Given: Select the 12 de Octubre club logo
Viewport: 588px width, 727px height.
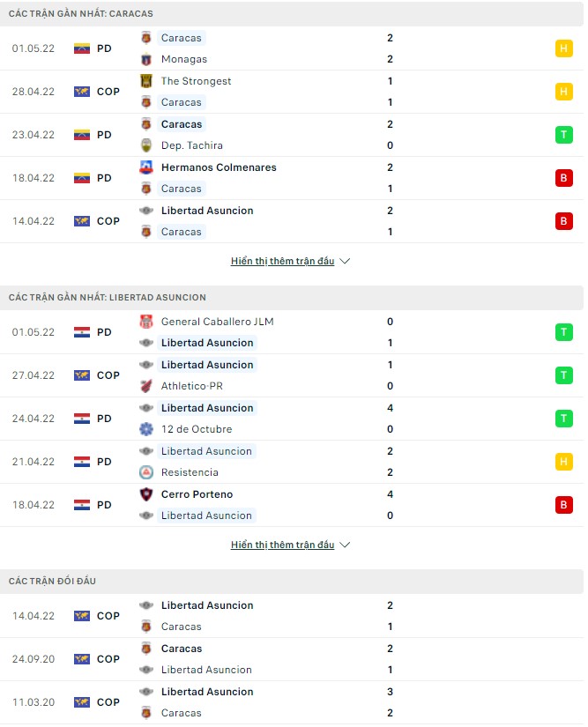Looking at the screenshot, I should tap(148, 428).
